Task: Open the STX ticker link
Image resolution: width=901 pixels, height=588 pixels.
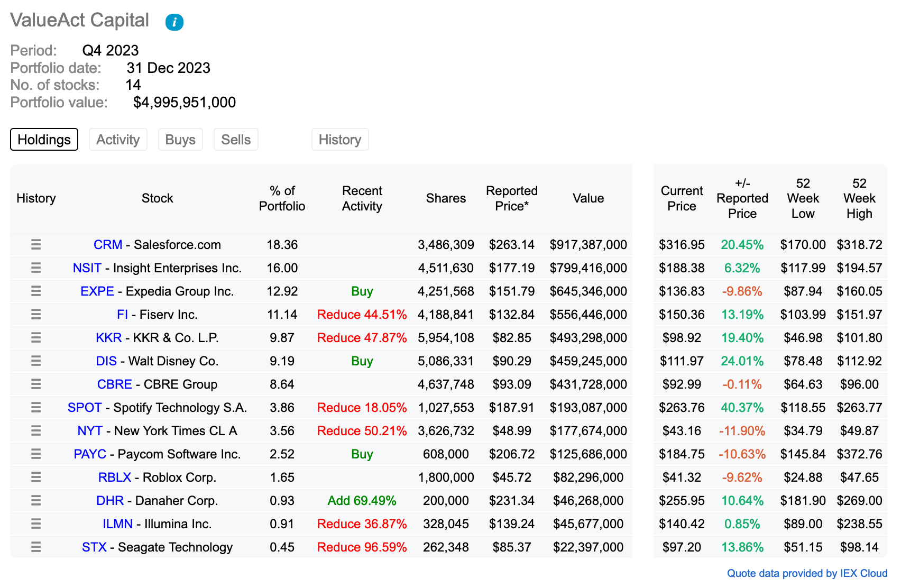Action: (x=94, y=547)
